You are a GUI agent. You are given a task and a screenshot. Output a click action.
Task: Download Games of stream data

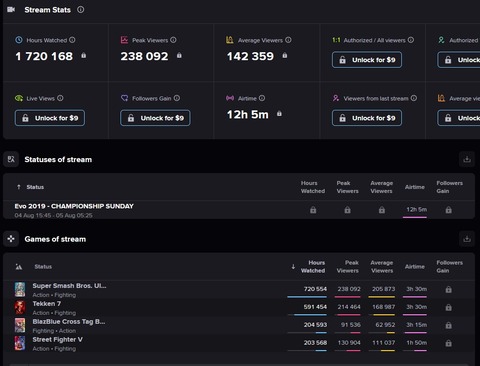click(467, 239)
